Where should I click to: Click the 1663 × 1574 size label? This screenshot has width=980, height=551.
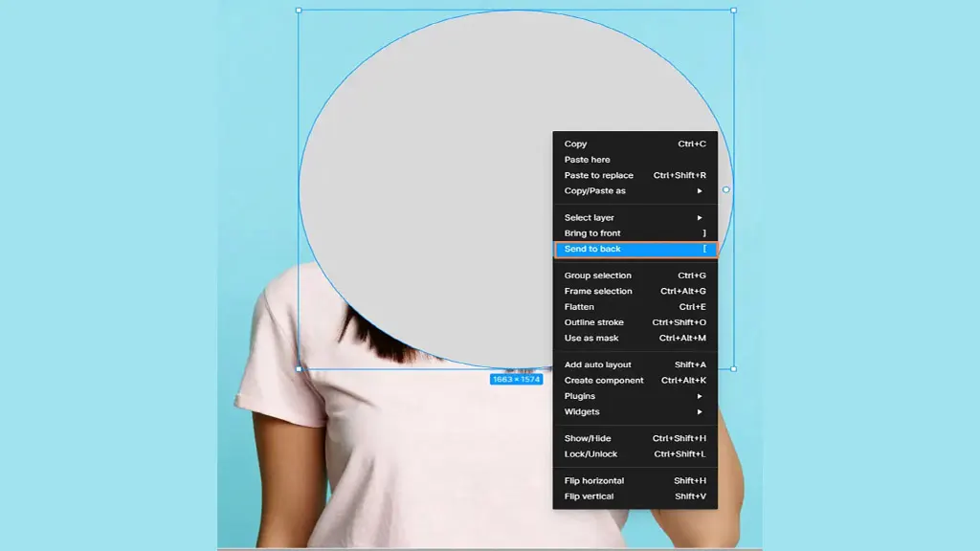click(x=516, y=379)
